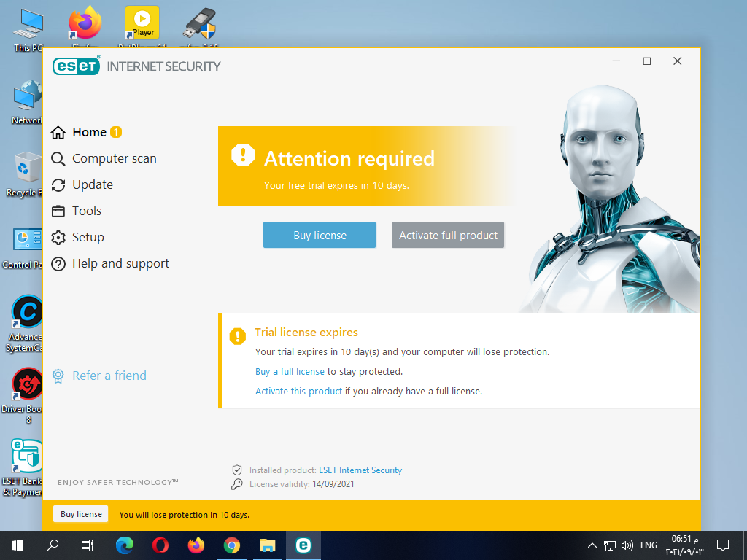The height and width of the screenshot is (560, 747).
Task: Click the License validity date 14/09/2021
Action: point(333,484)
